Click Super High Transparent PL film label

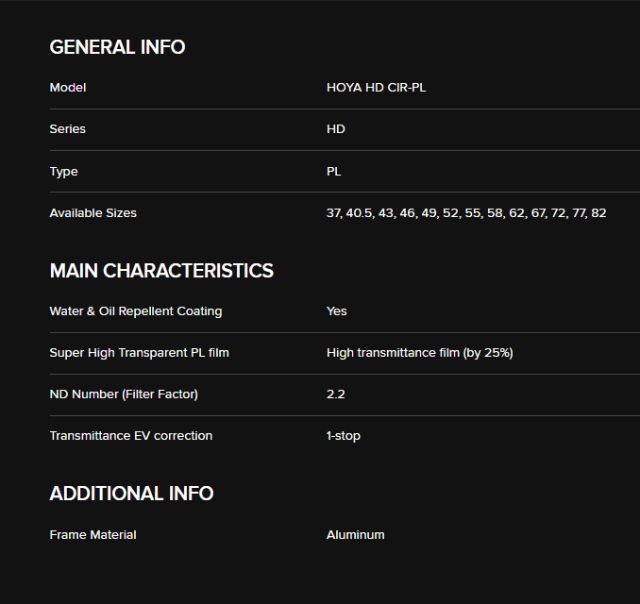click(139, 353)
